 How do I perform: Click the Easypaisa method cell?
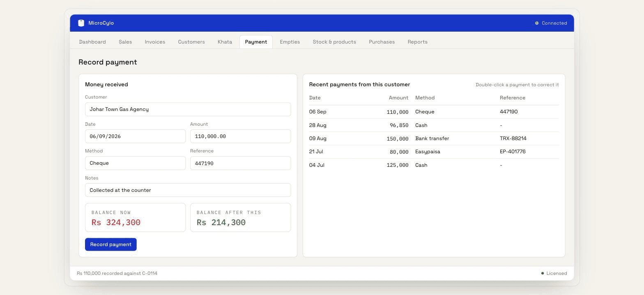(428, 152)
